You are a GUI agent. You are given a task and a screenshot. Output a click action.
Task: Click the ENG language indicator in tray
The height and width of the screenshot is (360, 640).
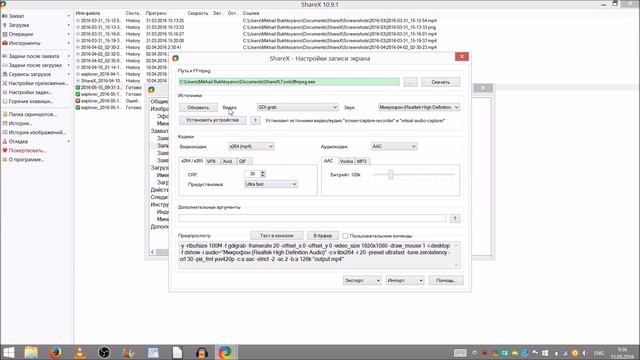tap(598, 353)
